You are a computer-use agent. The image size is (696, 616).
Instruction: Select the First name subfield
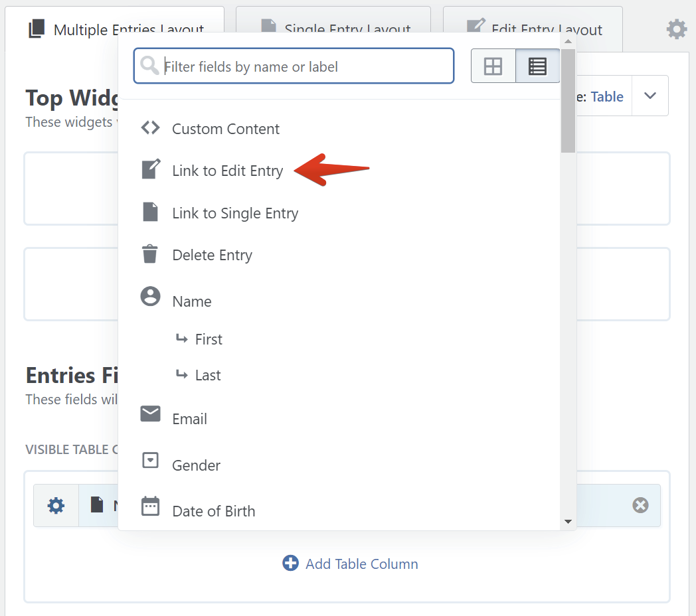[x=209, y=339]
